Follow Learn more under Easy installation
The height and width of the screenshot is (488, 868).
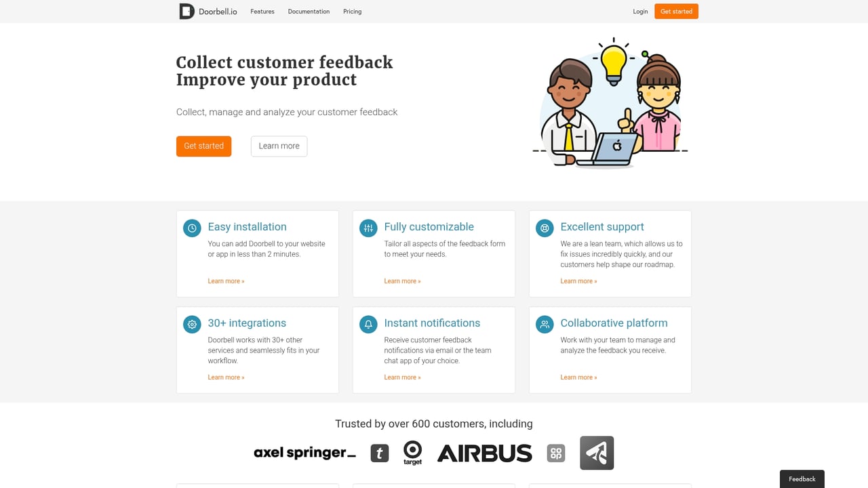pos(226,281)
